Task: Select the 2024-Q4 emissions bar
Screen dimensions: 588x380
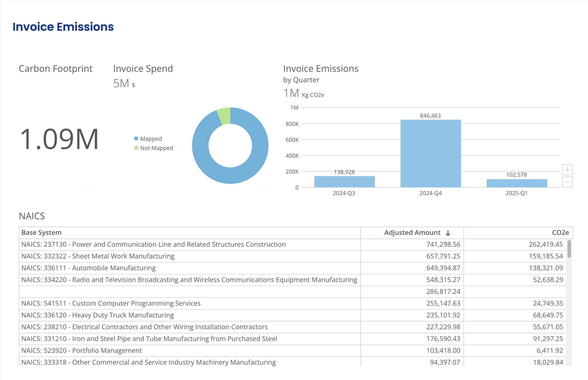Action: point(430,153)
